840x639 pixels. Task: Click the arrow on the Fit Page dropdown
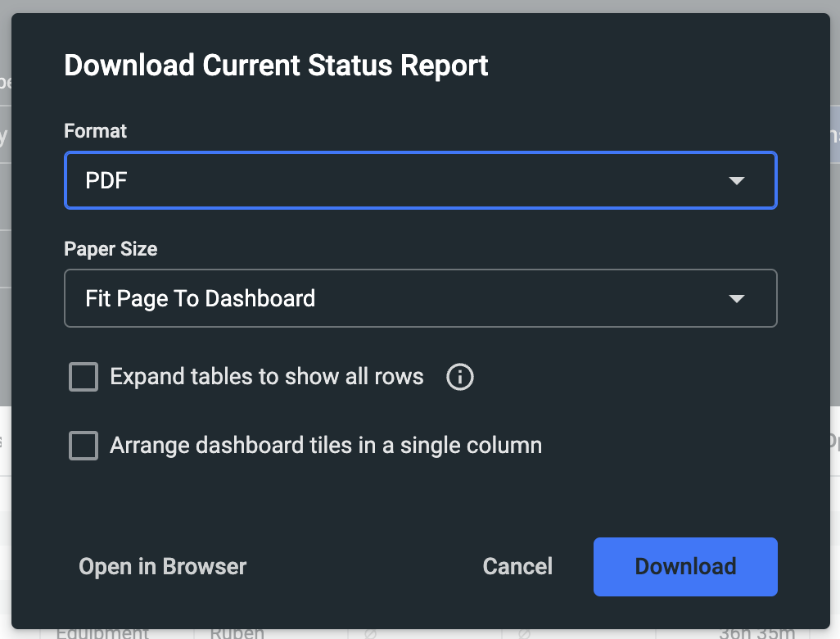tap(736, 298)
